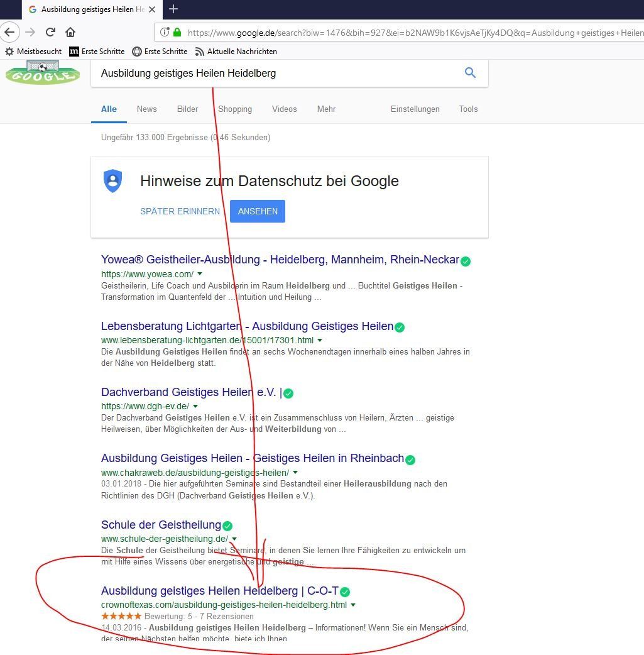The height and width of the screenshot is (655, 644).
Task: Click the SPÄTER ERINNERN link
Action: coord(180,211)
